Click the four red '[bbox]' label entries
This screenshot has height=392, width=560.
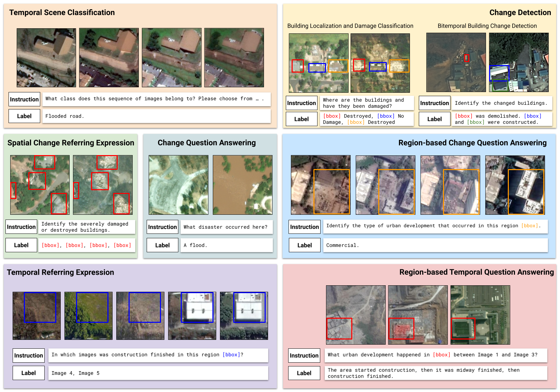point(86,245)
